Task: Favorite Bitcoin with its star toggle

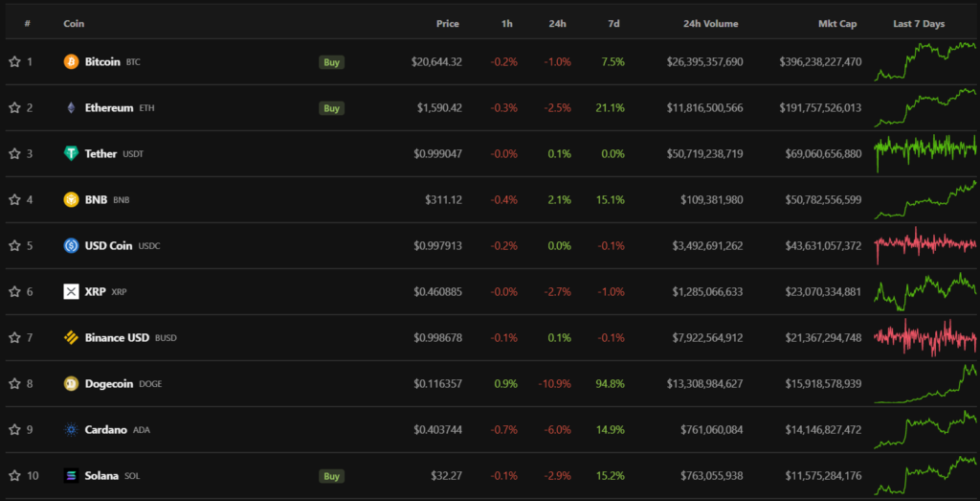Action: click(x=14, y=62)
